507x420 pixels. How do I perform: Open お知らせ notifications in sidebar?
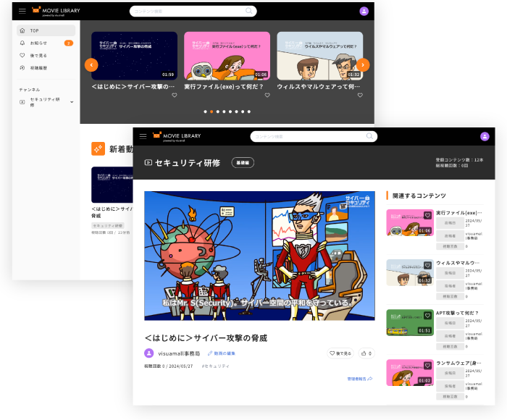tap(46, 43)
